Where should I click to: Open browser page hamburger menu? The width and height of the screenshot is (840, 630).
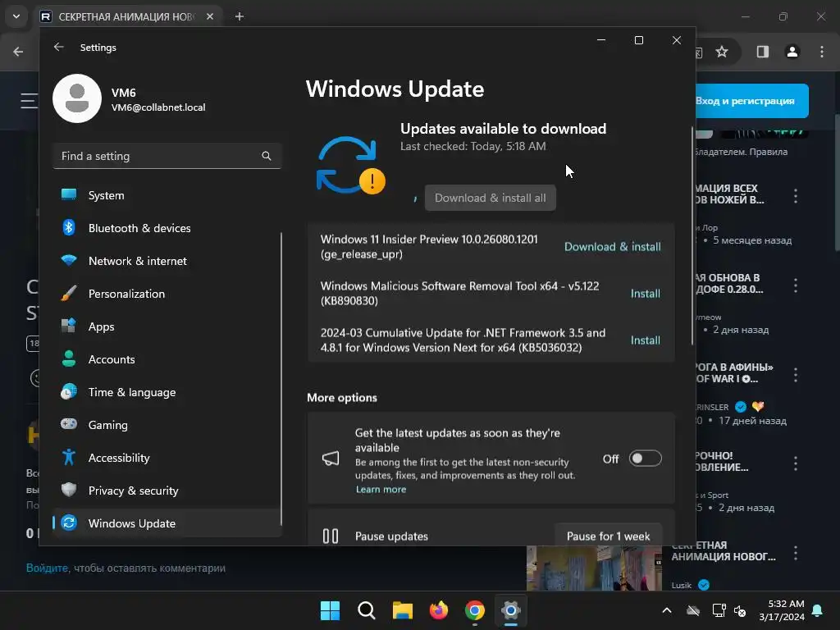pos(29,101)
